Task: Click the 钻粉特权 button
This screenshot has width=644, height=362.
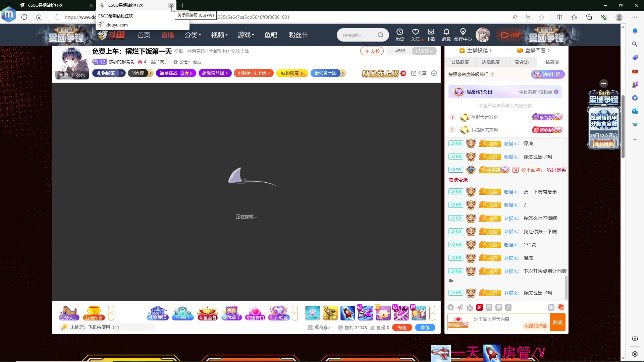Action: [548, 74]
